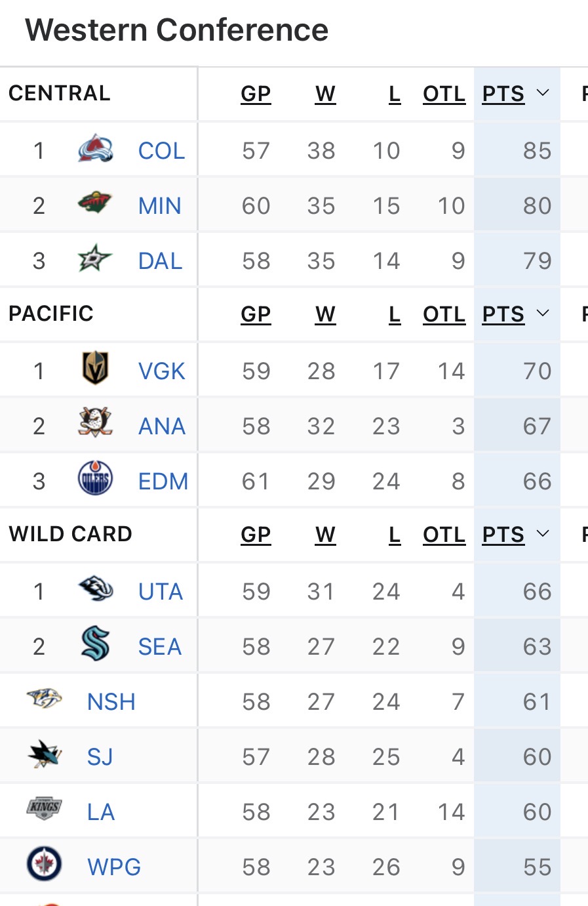588x906 pixels.
Task: Click the Dallas Stars team logo
Action: point(95,259)
